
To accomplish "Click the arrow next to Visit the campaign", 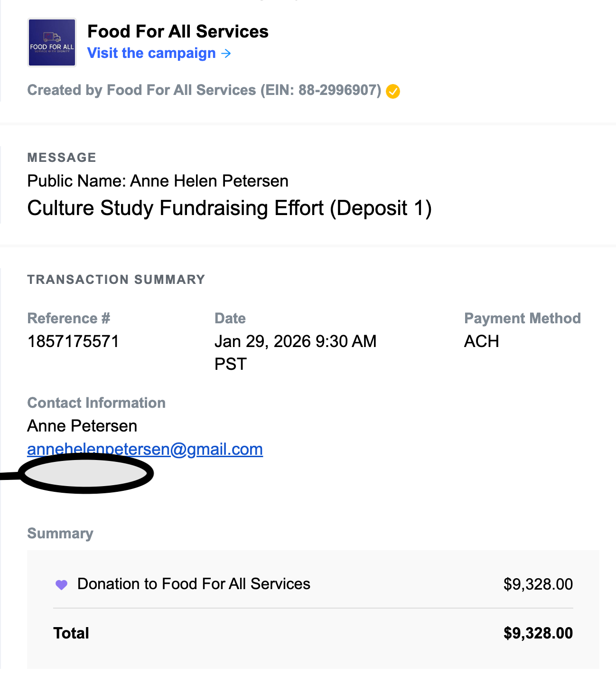I will pos(226,54).
